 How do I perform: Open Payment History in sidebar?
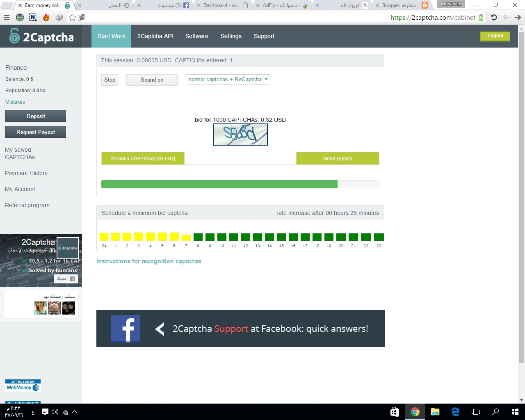tap(26, 173)
